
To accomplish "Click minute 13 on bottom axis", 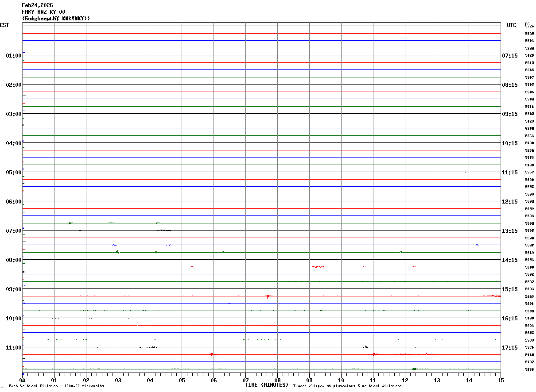I will coord(437,380).
